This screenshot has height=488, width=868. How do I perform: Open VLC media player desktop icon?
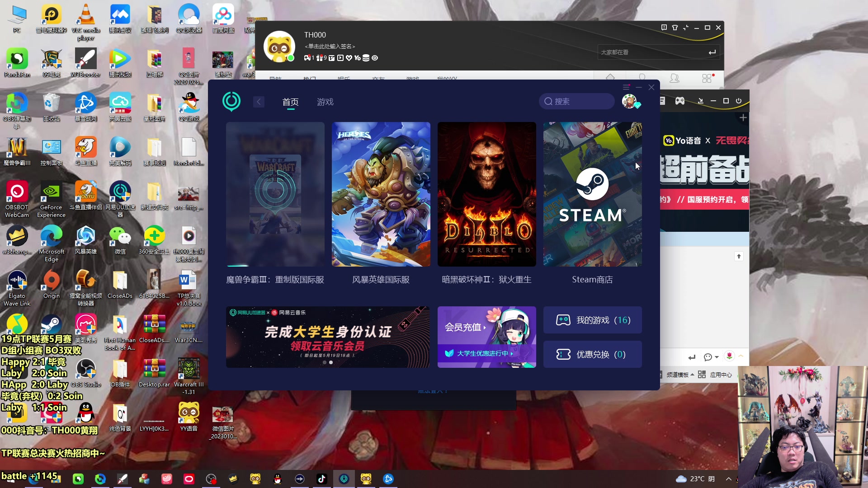pyautogui.click(x=86, y=22)
